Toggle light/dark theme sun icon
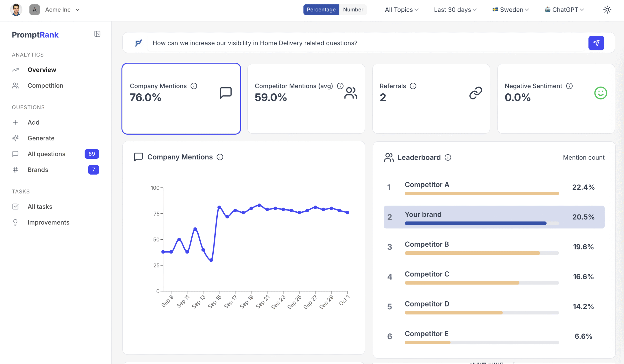Screen dimensions: 624x364 607,10
